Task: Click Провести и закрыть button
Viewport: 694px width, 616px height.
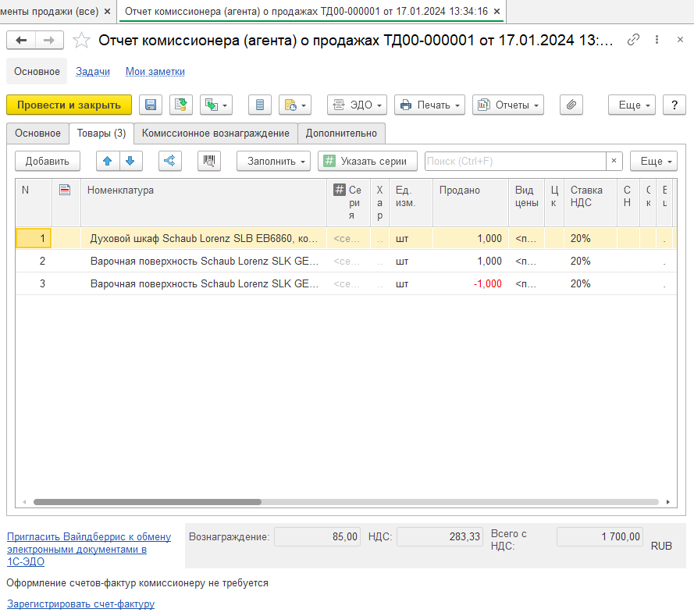Action: point(69,105)
